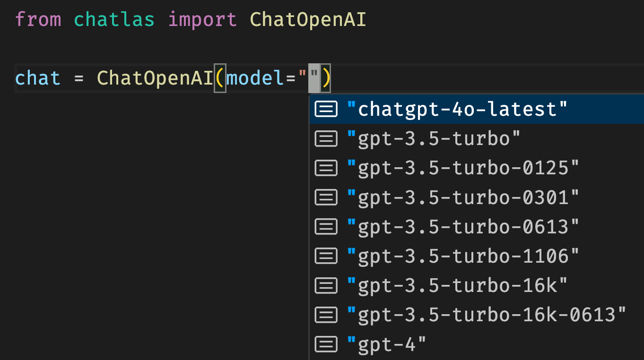This screenshot has height=360, width=644.
Task: Select the "gpt-3.5-turbo-0301" suggestion
Action: click(x=477, y=197)
